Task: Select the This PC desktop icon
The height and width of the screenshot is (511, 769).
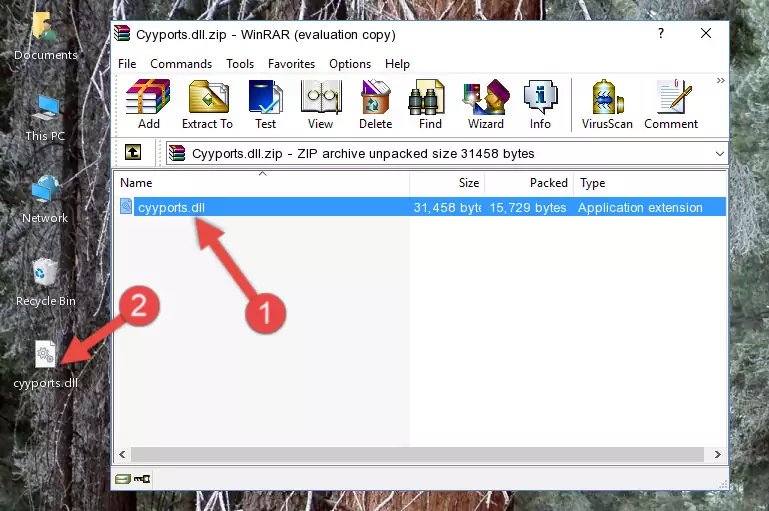Action: click(45, 118)
